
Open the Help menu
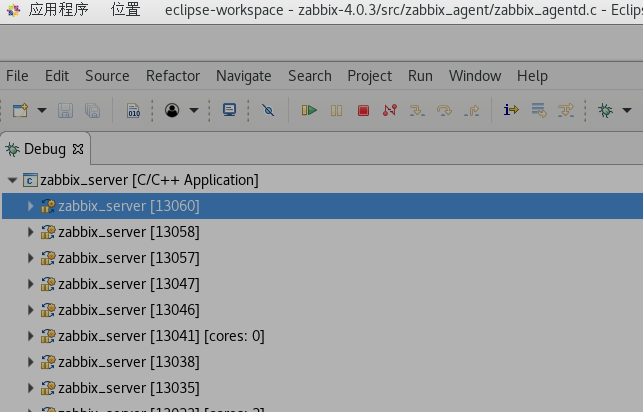click(532, 76)
